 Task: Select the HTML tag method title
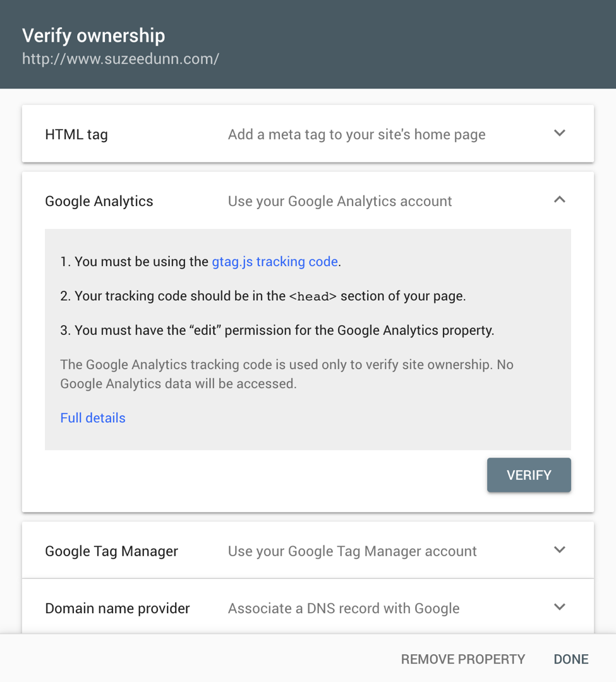pyautogui.click(x=76, y=135)
